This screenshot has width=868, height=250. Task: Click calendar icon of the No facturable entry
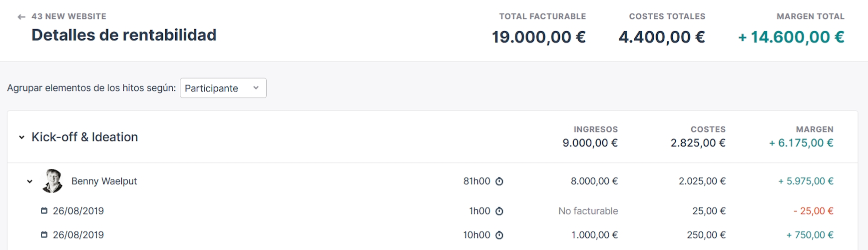(x=44, y=211)
